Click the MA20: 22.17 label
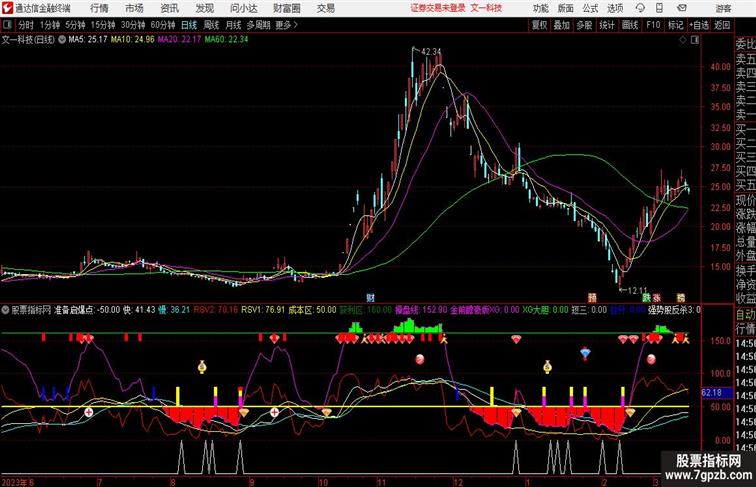 tap(179, 40)
